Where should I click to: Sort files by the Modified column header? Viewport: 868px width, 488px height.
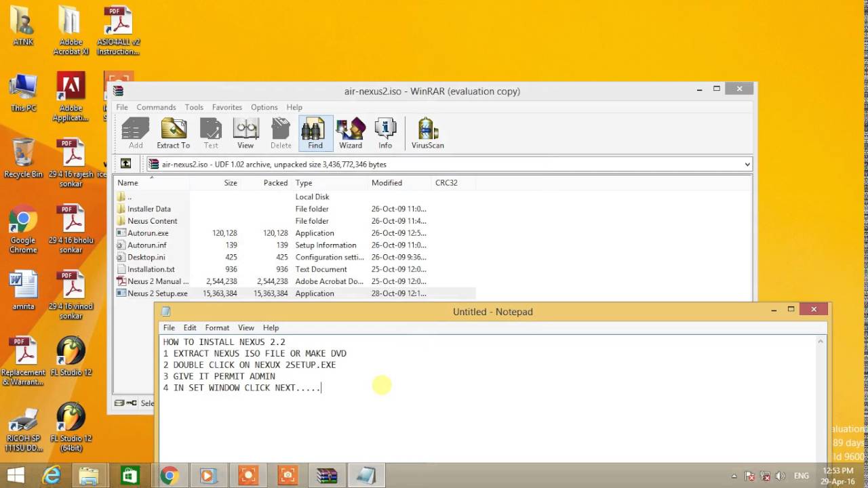399,183
